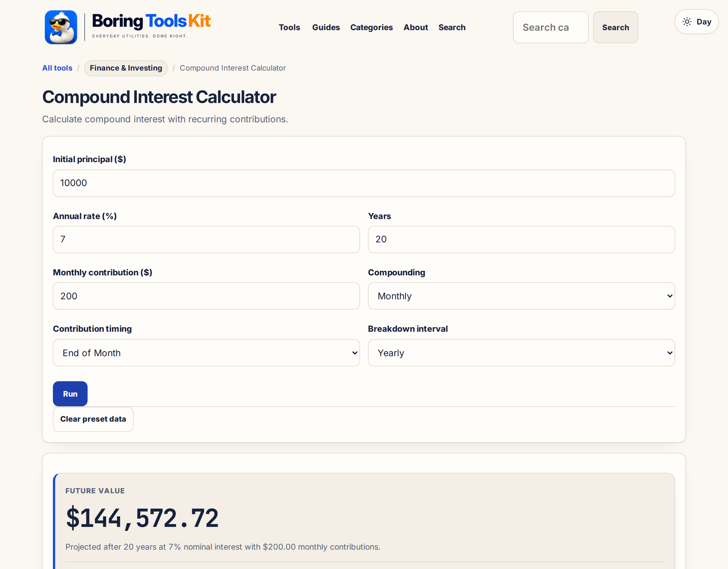Screen dimensions: 728x569
Task: Open the Compounding dropdown
Action: [521, 296]
